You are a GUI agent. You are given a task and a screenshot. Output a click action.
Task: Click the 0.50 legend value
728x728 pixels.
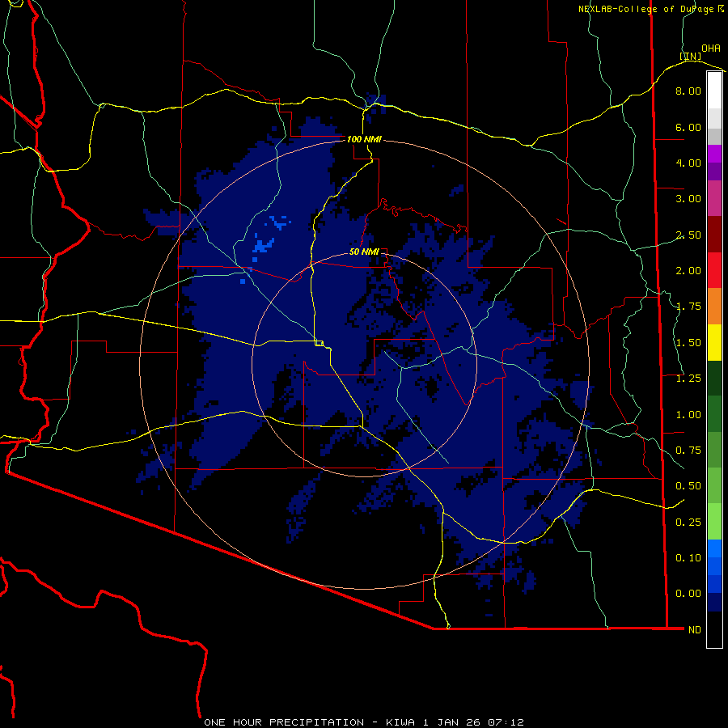click(688, 486)
